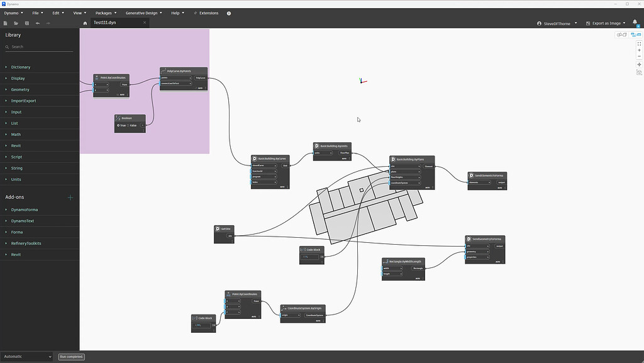Toggle graph view mode in top-right corner
This screenshot has width=644, height=363.
pos(636,35)
